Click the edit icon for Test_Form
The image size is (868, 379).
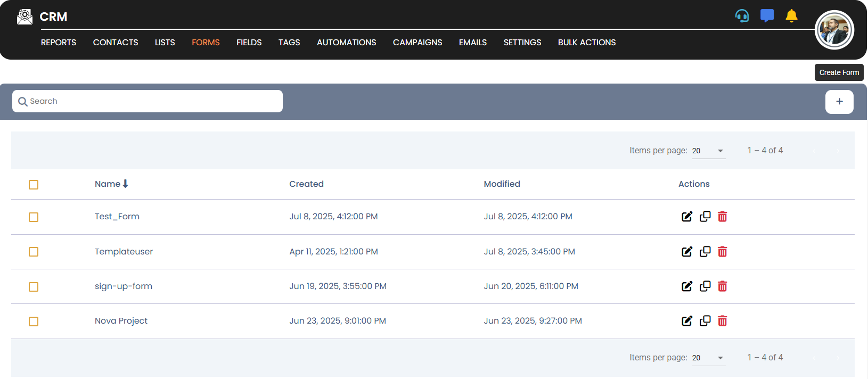coord(687,217)
